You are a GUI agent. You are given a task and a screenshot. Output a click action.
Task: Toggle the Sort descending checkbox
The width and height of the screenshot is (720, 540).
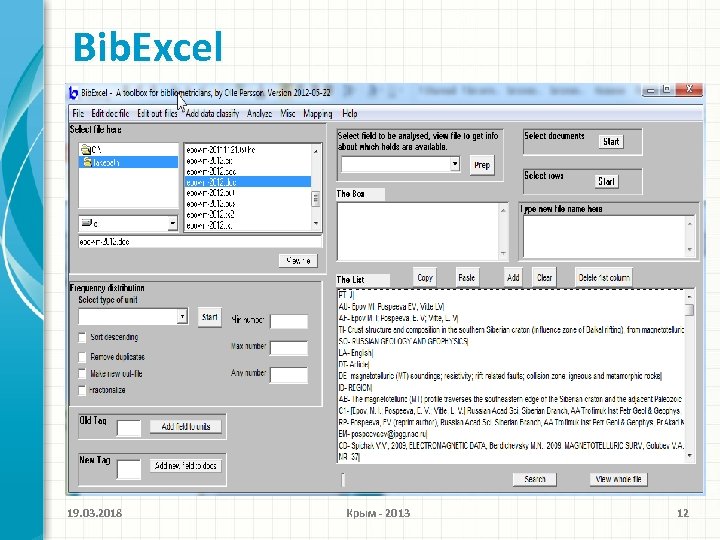click(82, 338)
